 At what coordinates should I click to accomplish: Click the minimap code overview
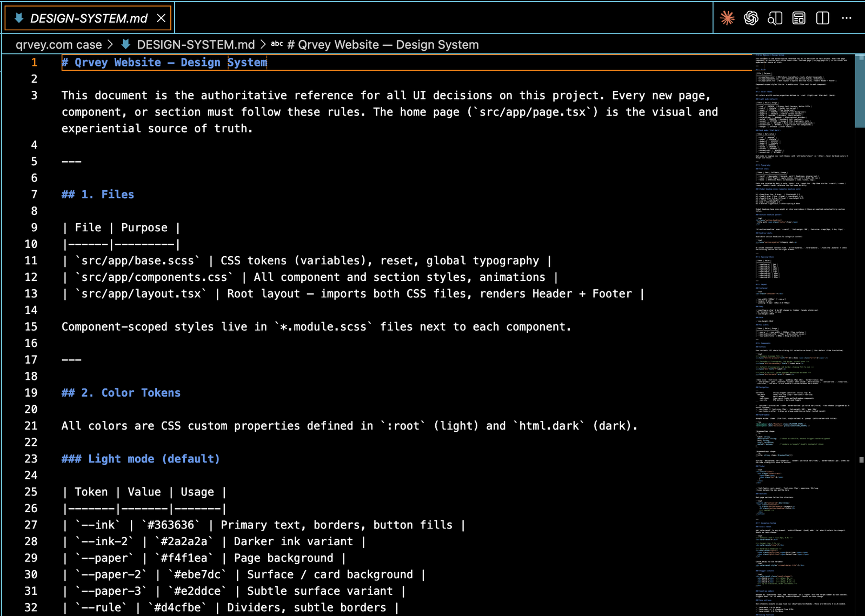coord(802,335)
